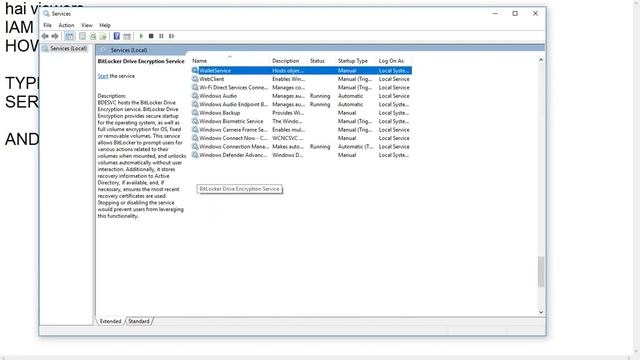
Task: Select the Windows Biometric Service name
Action: click(x=231, y=121)
